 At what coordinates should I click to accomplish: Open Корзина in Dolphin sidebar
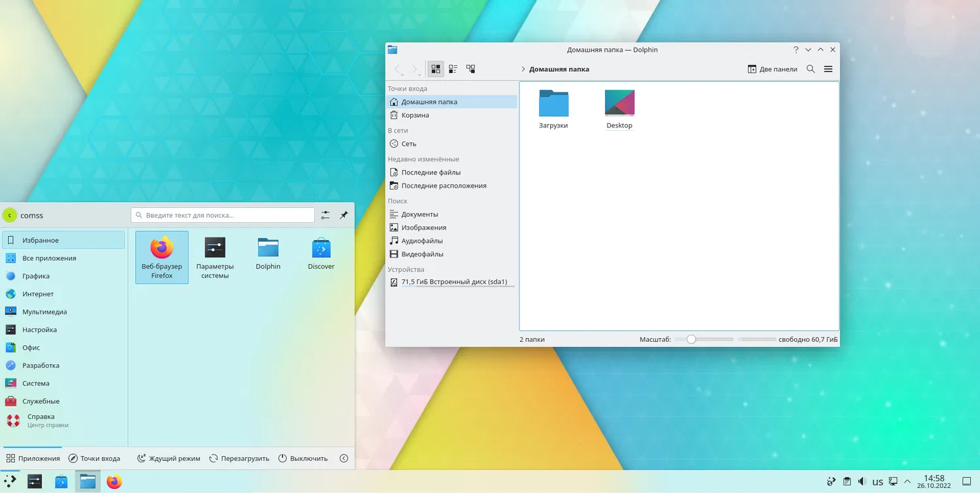click(x=451, y=115)
